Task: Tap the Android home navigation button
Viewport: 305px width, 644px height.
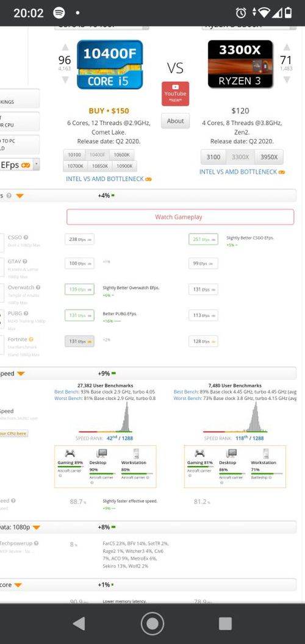Action: 152,623
